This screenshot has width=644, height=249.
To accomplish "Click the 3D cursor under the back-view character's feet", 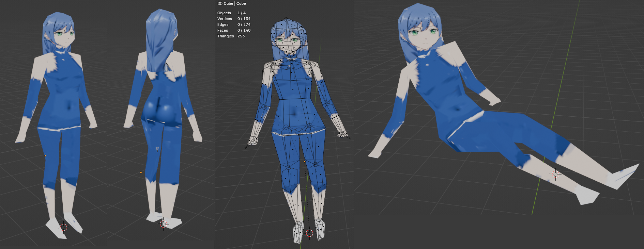I will [164, 224].
